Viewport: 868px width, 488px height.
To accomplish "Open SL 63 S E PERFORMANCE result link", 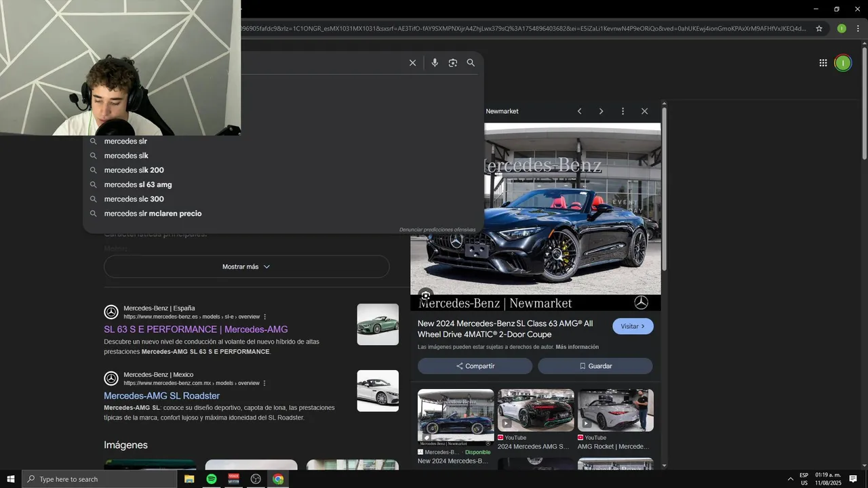I will (x=196, y=329).
